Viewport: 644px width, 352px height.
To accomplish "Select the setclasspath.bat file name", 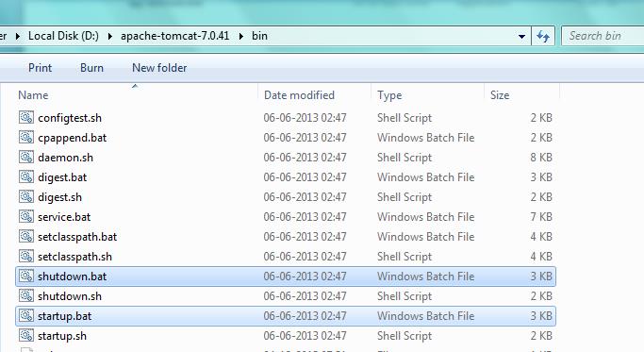I will click(x=77, y=237).
